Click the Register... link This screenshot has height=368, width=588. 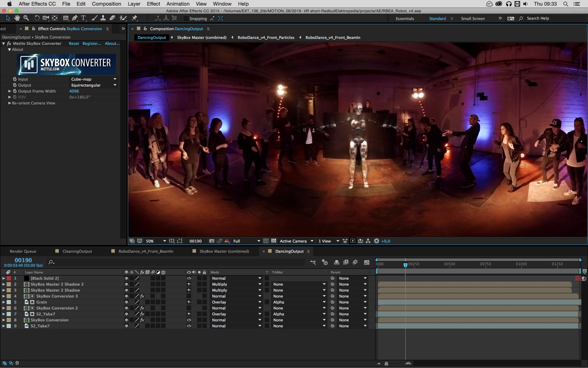tap(92, 43)
